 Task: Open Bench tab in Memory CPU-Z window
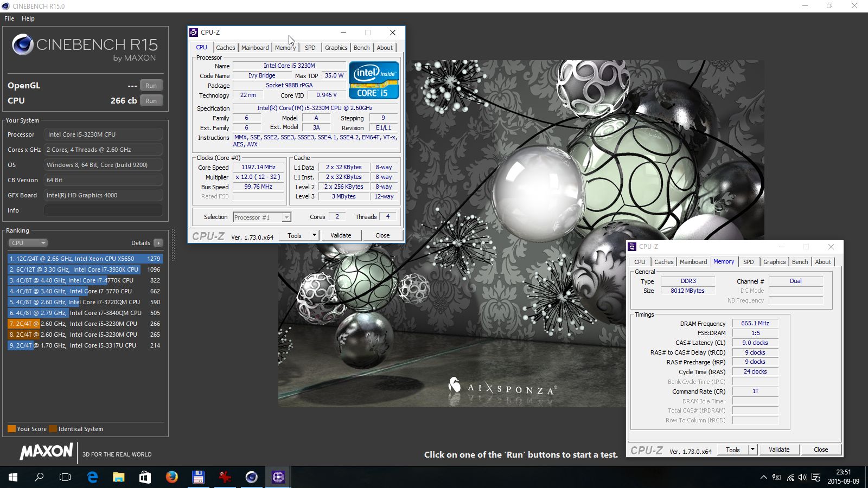click(800, 262)
